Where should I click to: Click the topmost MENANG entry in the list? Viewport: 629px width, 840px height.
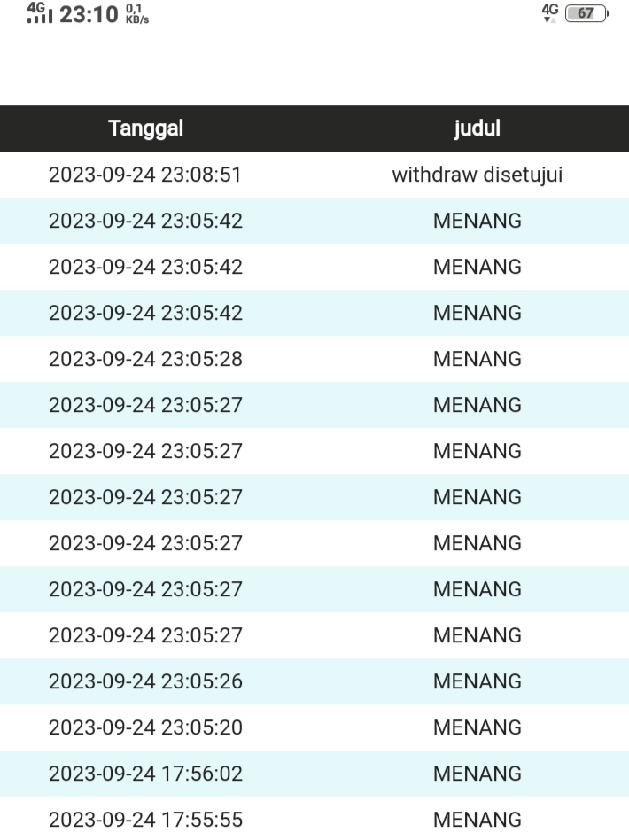point(477,222)
